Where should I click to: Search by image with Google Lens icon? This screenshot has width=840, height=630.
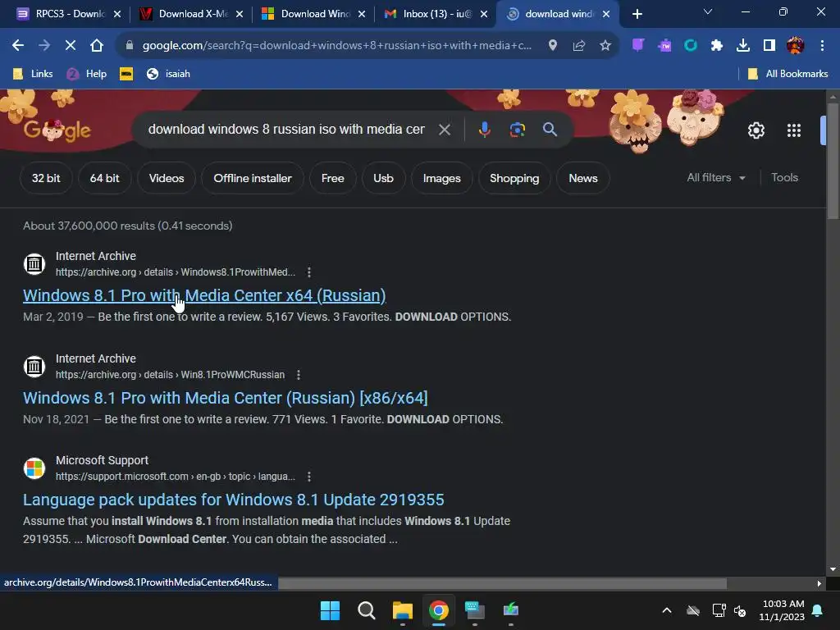[x=517, y=130]
